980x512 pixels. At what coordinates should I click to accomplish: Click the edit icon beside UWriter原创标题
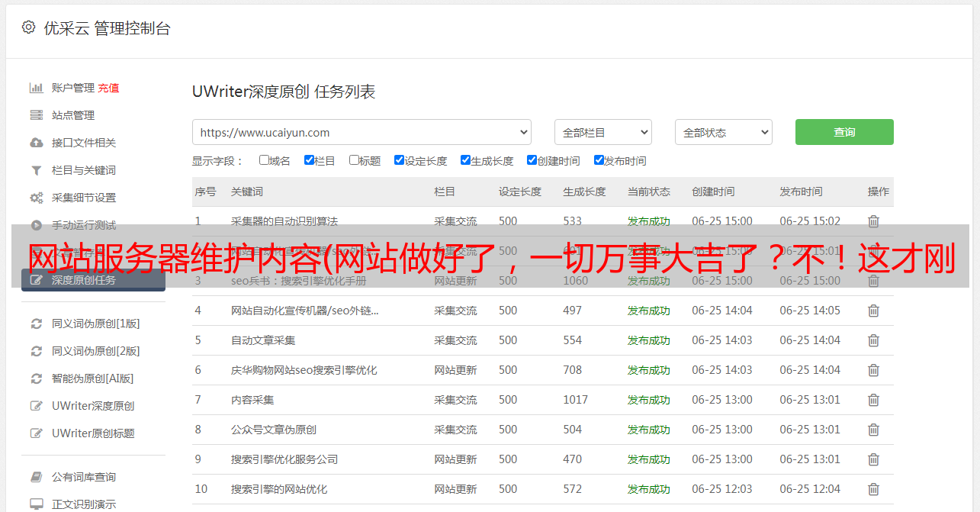[36, 433]
